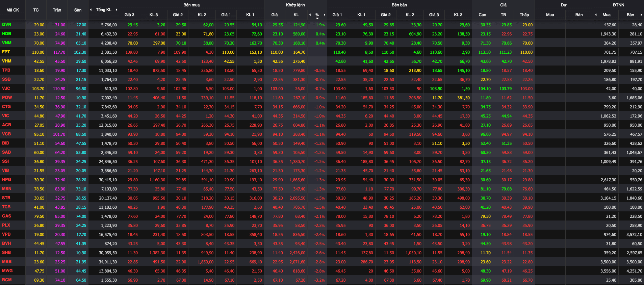Screen dimensions: 644x285
Task: Click the Tổng KL header label
Action: point(104,10)
